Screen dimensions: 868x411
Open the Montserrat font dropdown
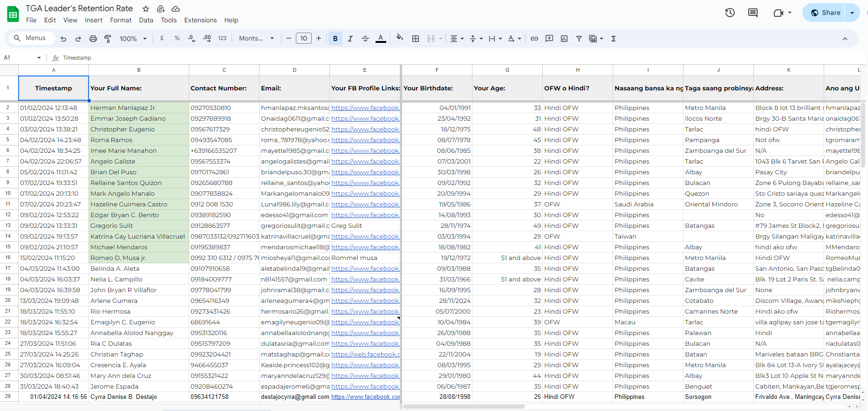coord(256,39)
